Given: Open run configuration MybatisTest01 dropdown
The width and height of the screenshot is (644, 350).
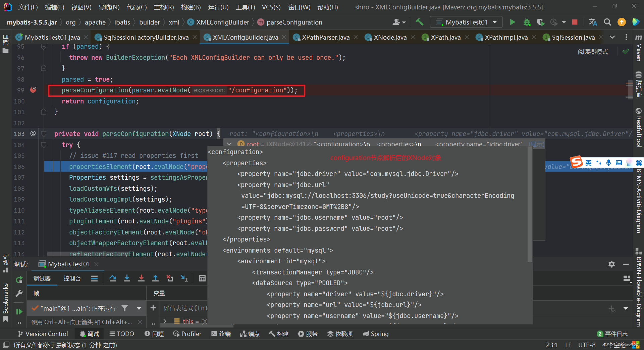Looking at the screenshot, I should click(x=466, y=22).
